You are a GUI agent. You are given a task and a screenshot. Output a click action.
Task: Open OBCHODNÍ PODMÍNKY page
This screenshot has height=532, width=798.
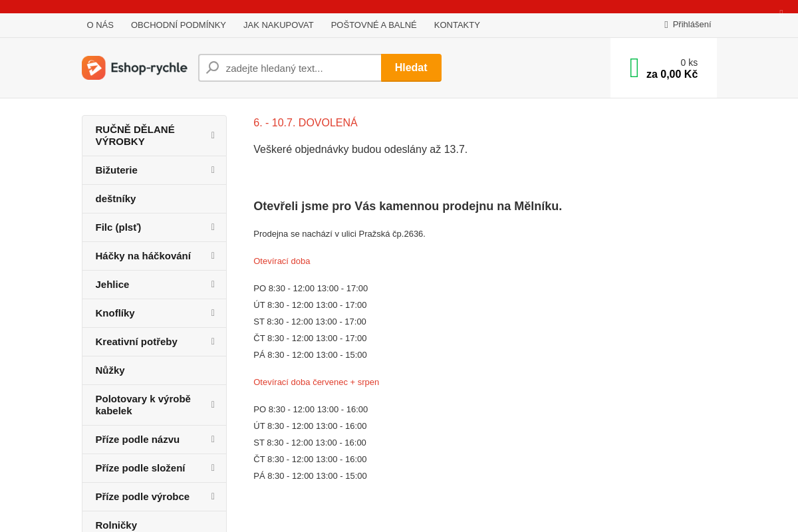coord(178,25)
